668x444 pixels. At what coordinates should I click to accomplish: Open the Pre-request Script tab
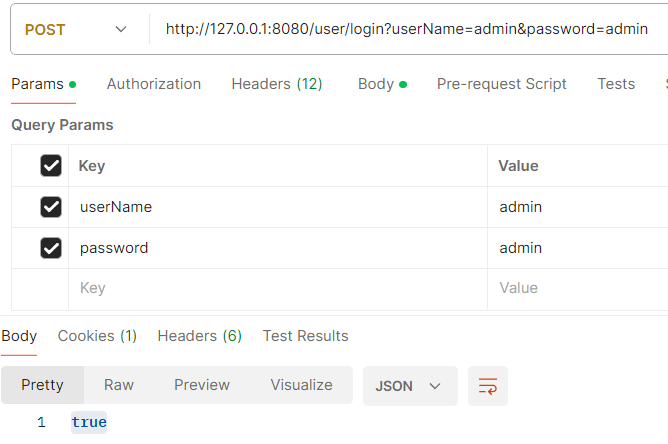point(501,84)
